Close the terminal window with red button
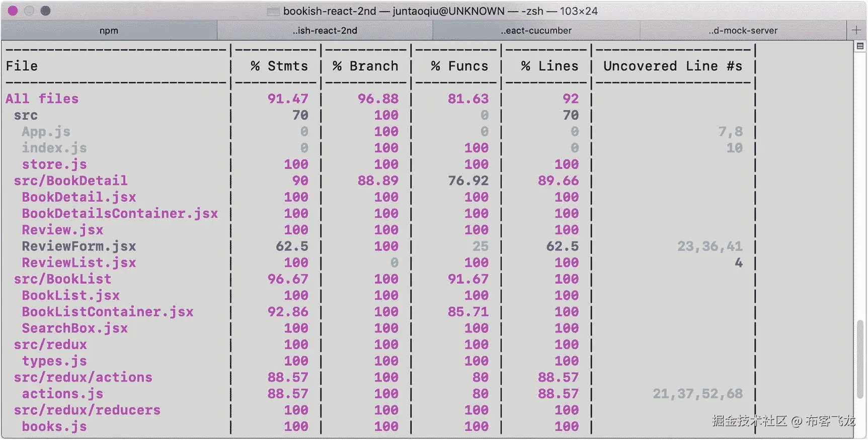The height and width of the screenshot is (440, 868). point(13,11)
